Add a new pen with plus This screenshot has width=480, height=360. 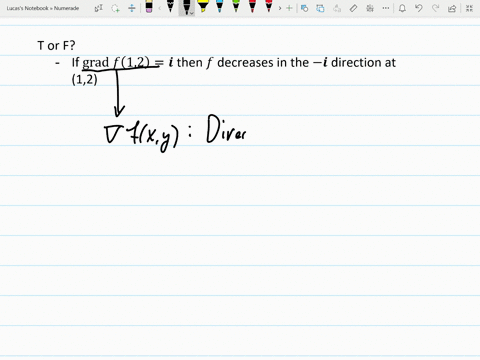click(x=289, y=8)
